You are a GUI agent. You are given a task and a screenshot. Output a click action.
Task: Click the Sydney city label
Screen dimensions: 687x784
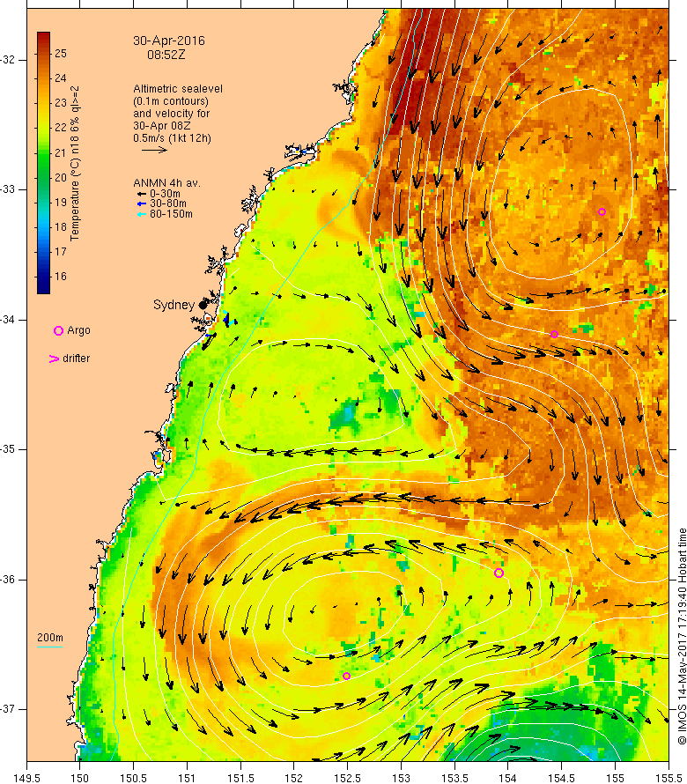coord(174,305)
